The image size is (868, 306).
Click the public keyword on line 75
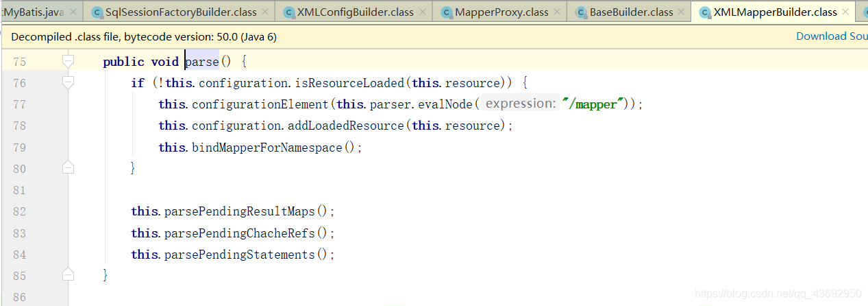click(123, 62)
